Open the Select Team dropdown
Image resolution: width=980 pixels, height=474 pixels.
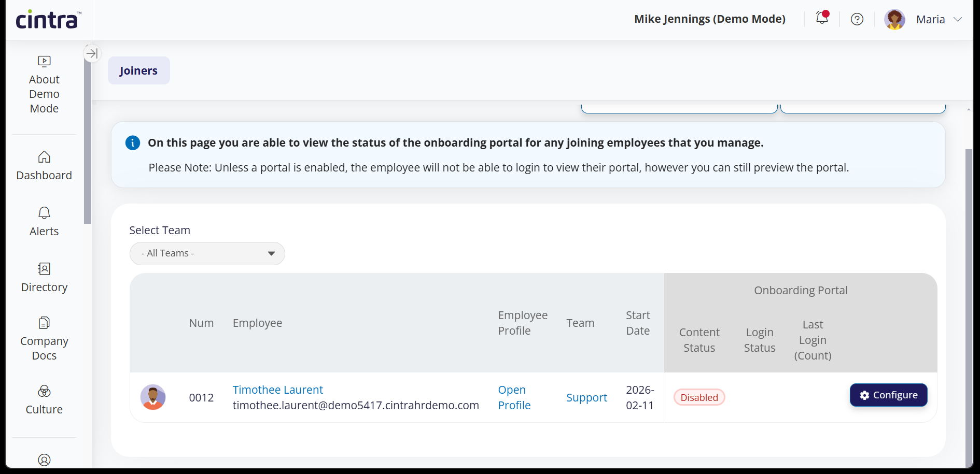click(207, 253)
